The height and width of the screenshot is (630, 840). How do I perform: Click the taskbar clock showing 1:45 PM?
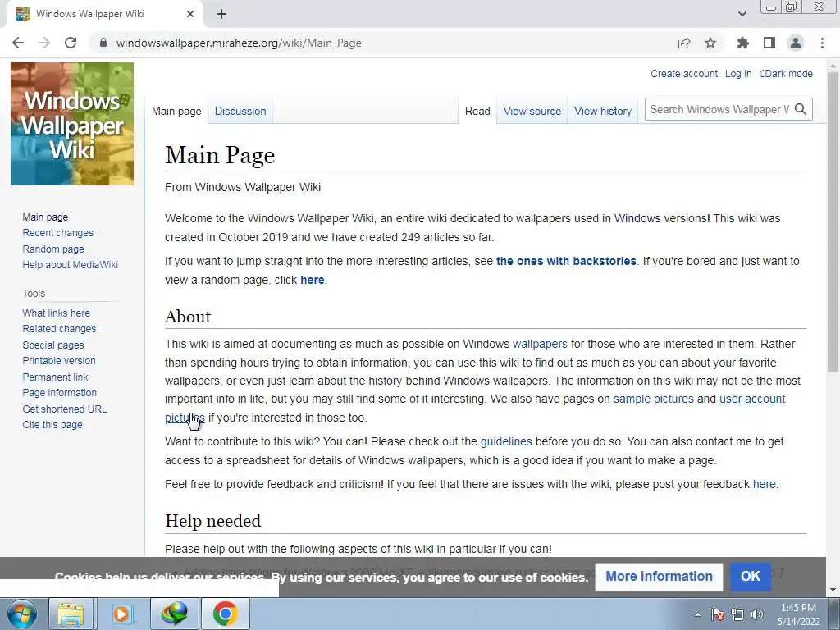point(798,614)
